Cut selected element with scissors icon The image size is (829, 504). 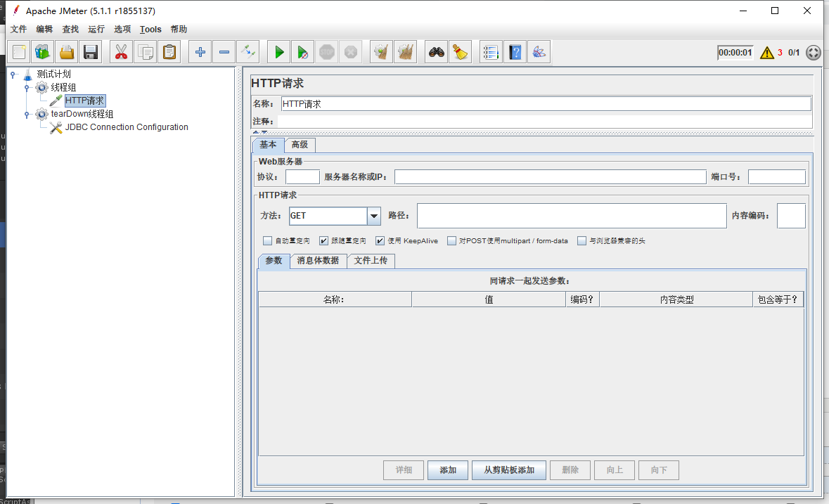(x=121, y=52)
